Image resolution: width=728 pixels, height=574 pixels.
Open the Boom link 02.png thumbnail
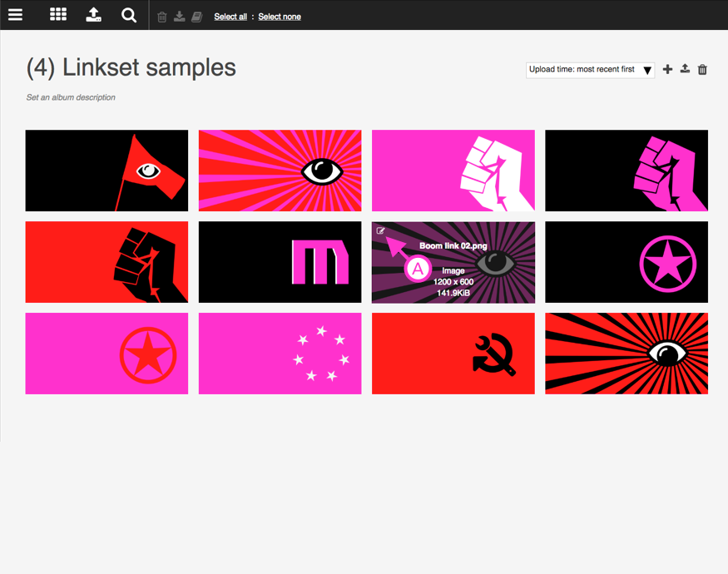click(x=453, y=262)
